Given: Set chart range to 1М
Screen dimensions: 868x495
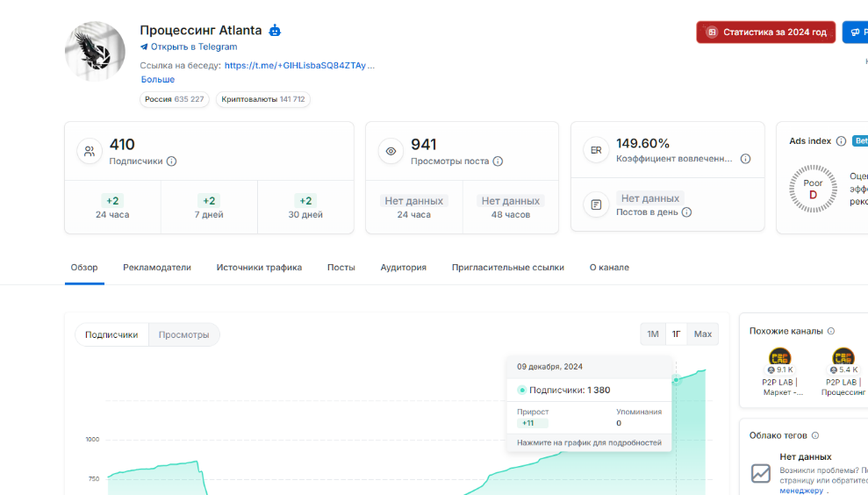Looking at the screenshot, I should click(x=653, y=334).
